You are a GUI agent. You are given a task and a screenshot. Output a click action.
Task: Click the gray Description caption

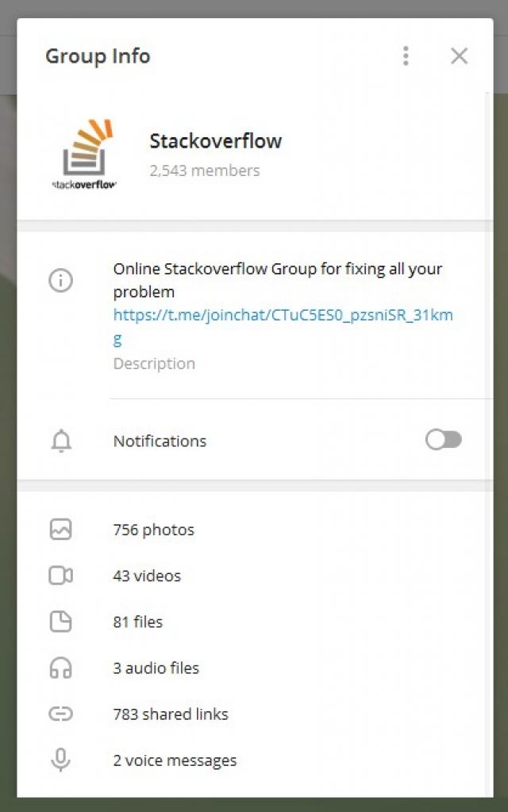point(154,363)
